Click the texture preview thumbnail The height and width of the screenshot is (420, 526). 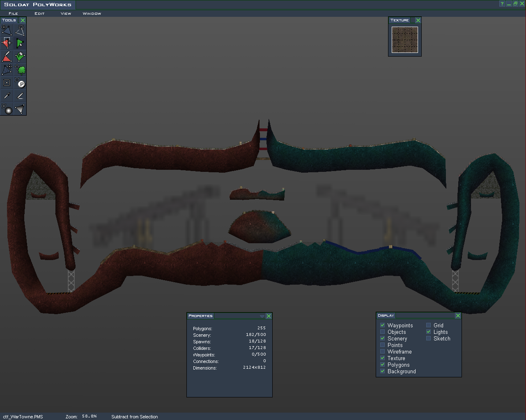click(x=404, y=40)
